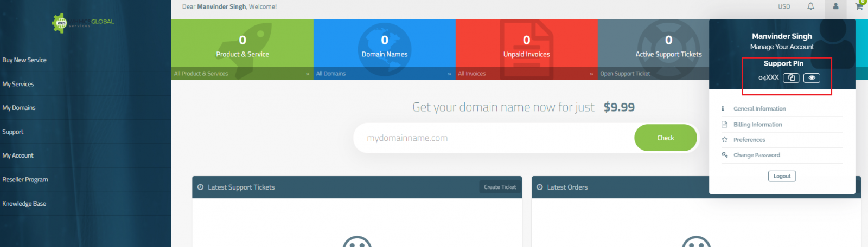Screen dimensions: 868x247
Task: Open the notifications bell icon
Action: (x=810, y=6)
